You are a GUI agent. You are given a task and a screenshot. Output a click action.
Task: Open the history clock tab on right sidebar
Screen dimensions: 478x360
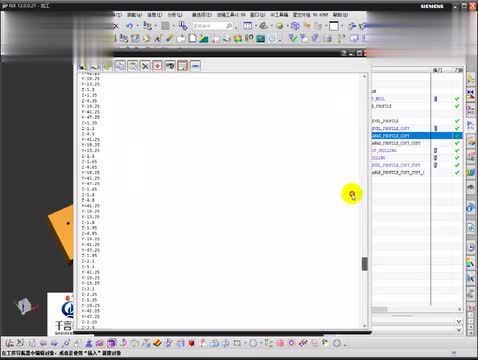coord(471,247)
